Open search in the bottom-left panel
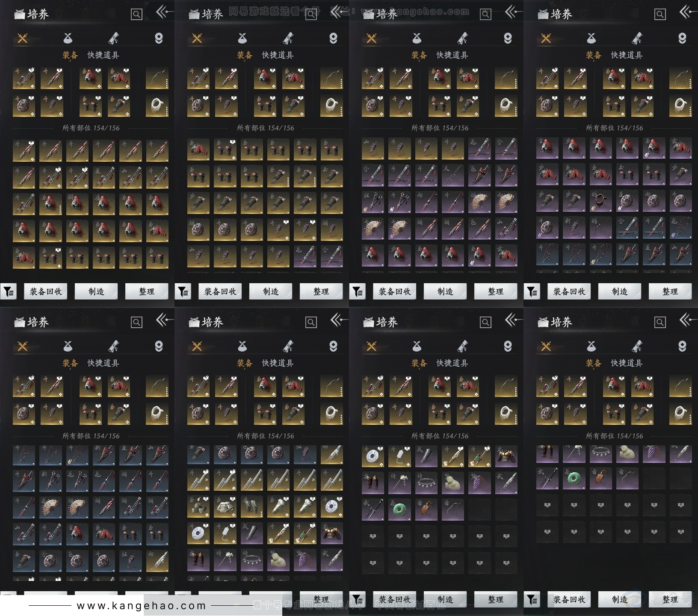 [x=136, y=323]
